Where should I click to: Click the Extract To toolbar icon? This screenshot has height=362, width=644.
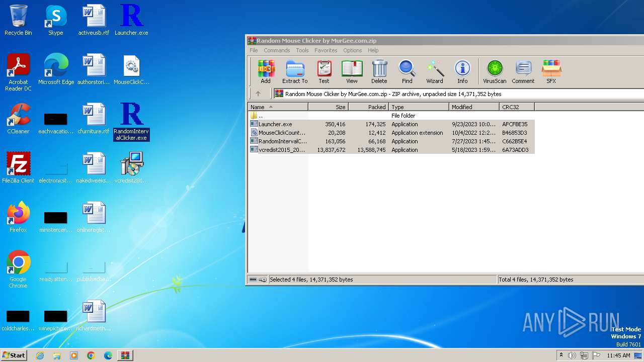(x=295, y=72)
